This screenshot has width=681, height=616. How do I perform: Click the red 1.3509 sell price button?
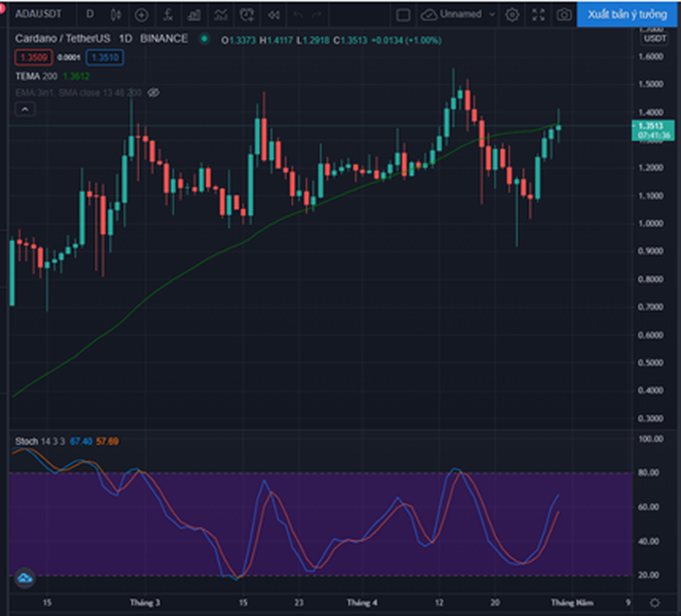(34, 57)
